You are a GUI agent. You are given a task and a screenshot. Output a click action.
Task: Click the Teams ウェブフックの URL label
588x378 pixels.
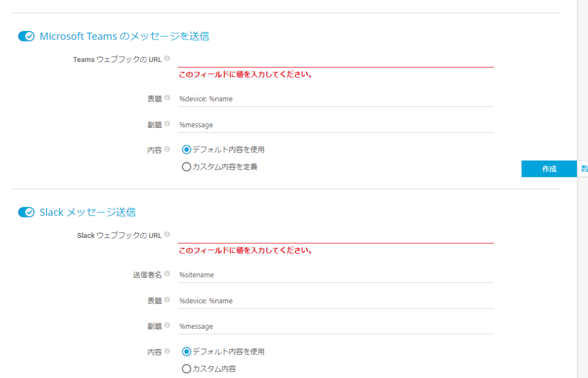pyautogui.click(x=117, y=60)
